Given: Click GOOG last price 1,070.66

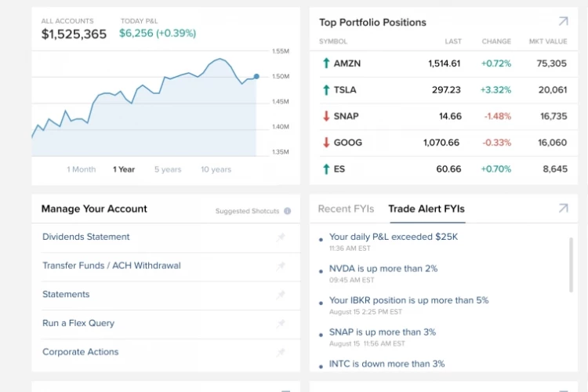Looking at the screenshot, I should point(441,143).
